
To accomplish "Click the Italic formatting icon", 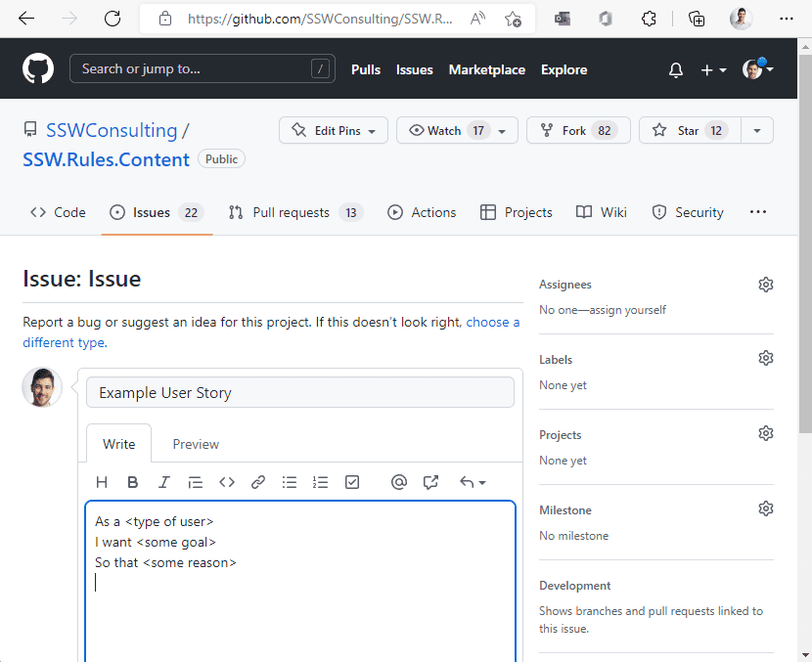I will click(164, 482).
